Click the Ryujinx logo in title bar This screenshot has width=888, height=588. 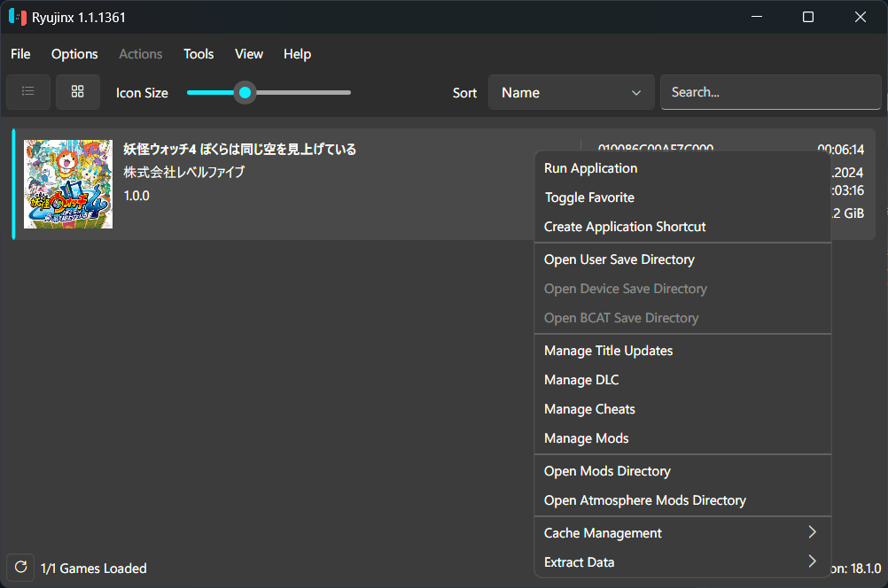[18, 17]
